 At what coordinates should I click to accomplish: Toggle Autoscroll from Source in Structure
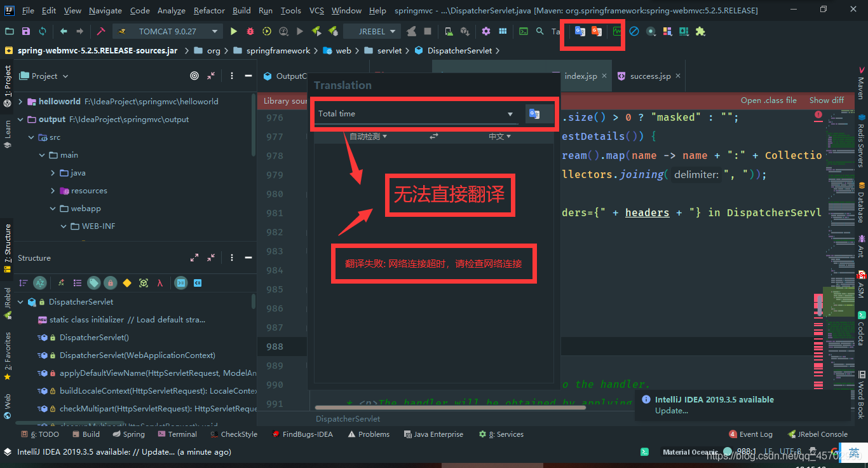click(198, 283)
